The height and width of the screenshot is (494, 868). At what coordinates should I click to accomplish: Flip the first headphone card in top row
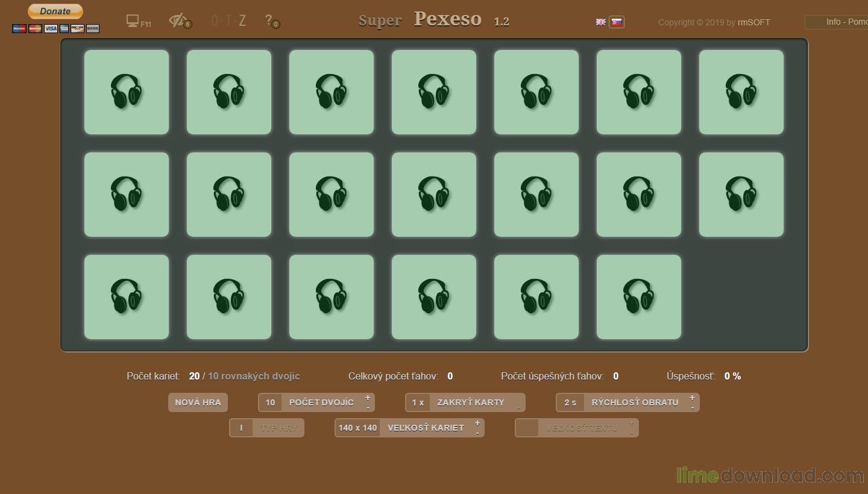click(127, 92)
